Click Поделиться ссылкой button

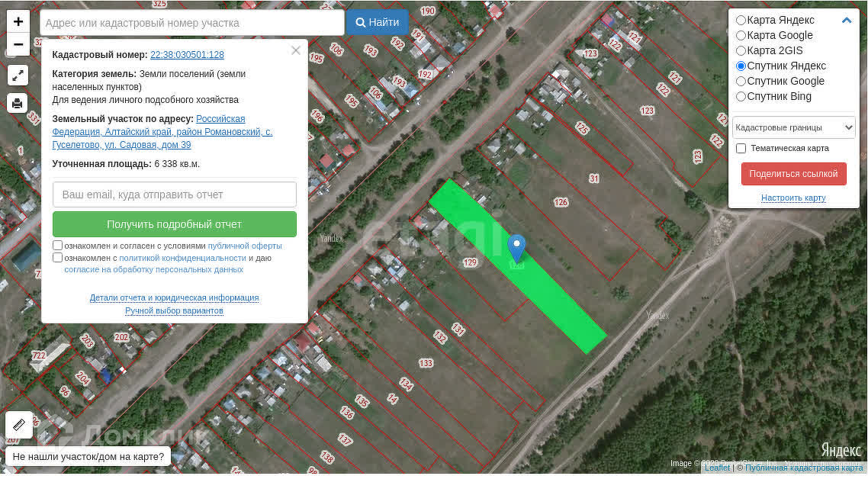click(x=793, y=174)
